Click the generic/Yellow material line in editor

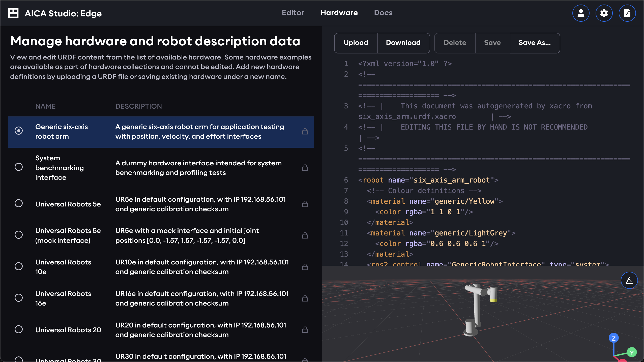coord(435,201)
